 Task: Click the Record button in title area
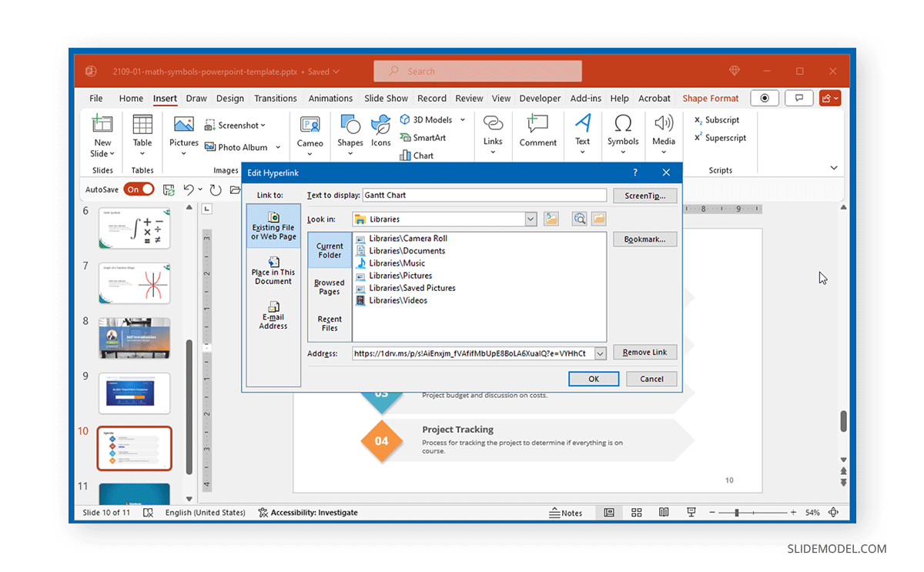click(x=765, y=99)
